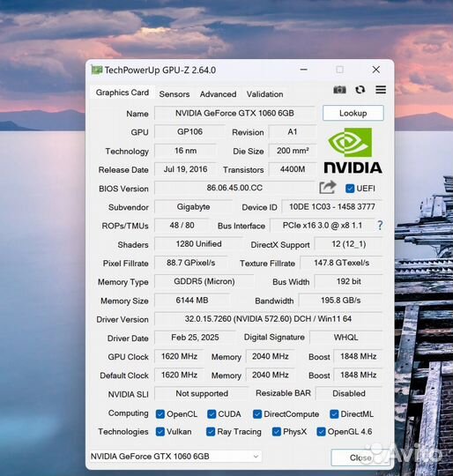This screenshot has height=476, width=453.
Task: Click the Lookup button
Action: (353, 113)
